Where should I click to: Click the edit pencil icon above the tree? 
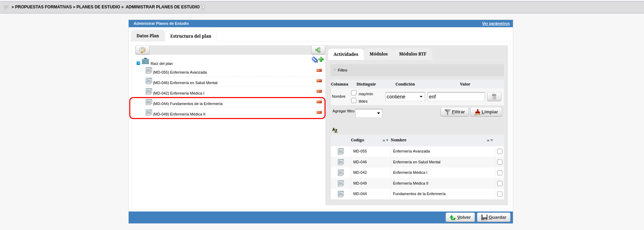coord(142,50)
